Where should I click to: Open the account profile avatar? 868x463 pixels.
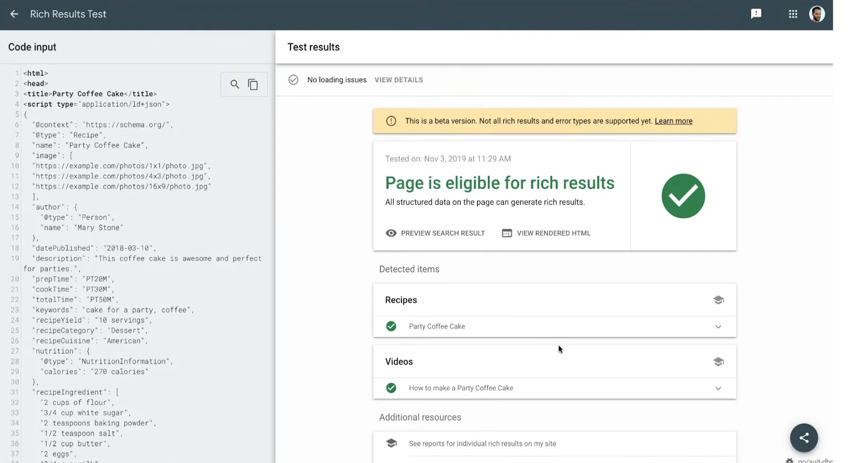817,14
